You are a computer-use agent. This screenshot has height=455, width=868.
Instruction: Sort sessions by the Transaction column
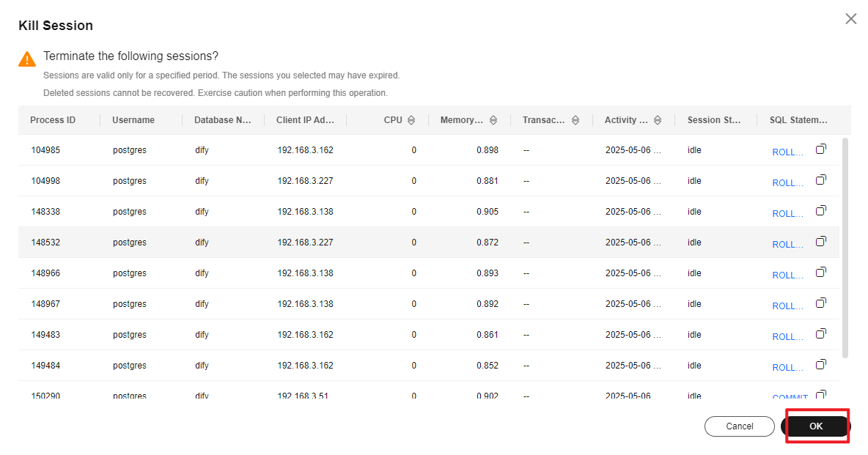coord(575,120)
